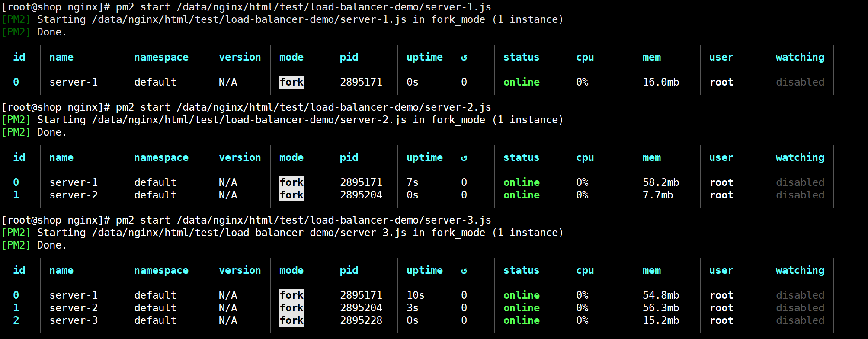
Task: Click the 58.2mb memory cell
Action: 661,182
